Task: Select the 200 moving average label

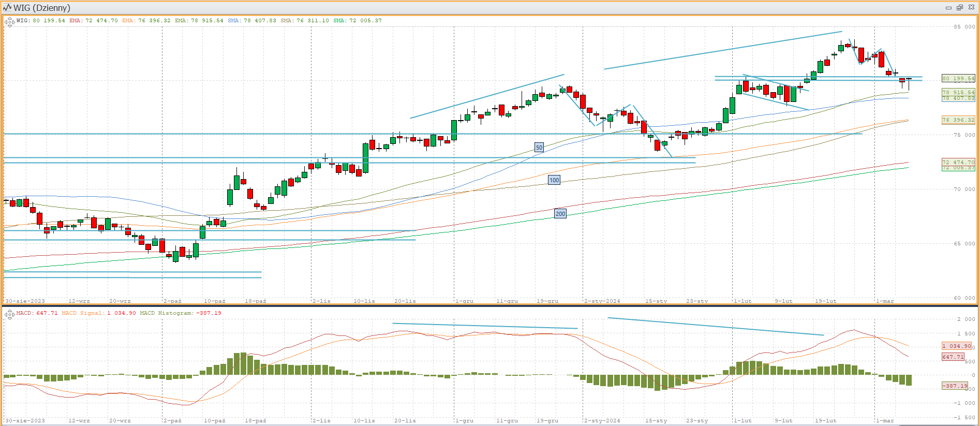Action: pos(560,213)
